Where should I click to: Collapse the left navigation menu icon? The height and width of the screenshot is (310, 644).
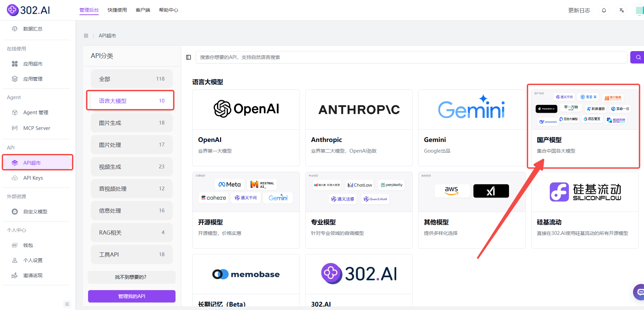coord(67,304)
